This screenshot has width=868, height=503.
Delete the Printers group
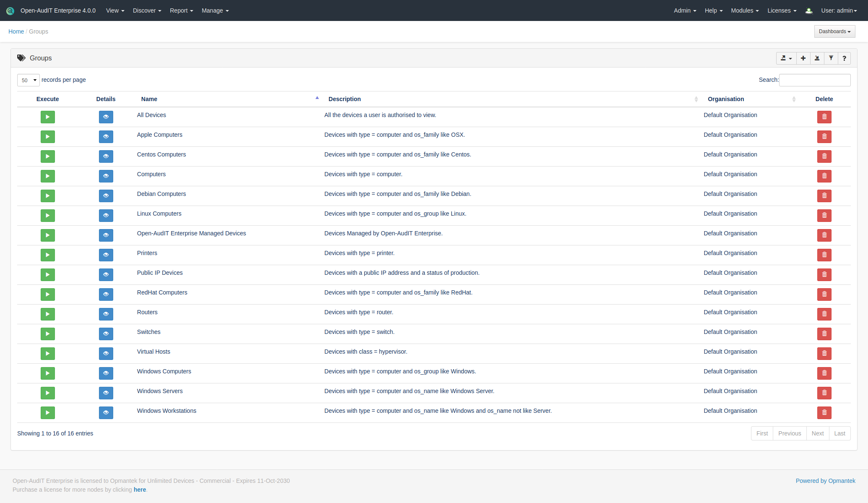[x=824, y=255]
